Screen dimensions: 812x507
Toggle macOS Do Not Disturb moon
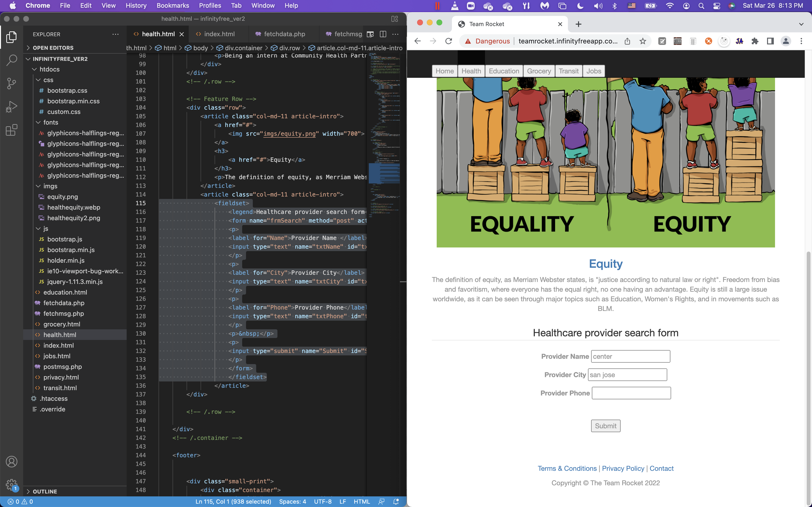pyautogui.click(x=580, y=6)
